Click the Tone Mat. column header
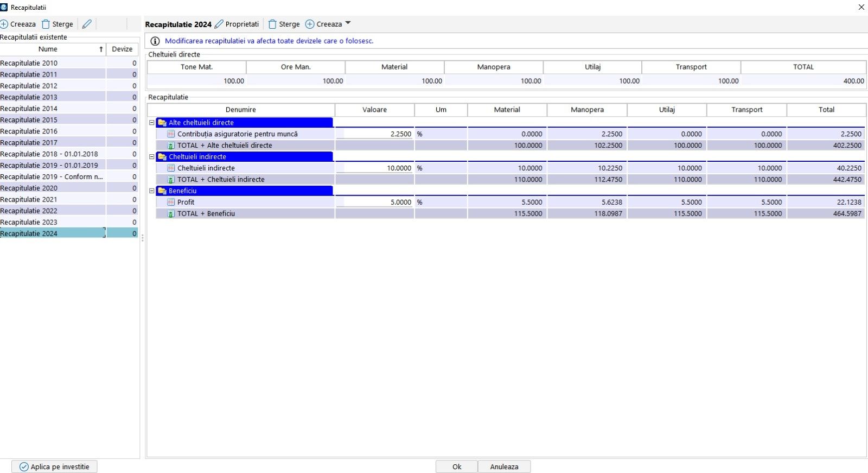Viewport: 868px width, 473px height. pyautogui.click(x=197, y=67)
